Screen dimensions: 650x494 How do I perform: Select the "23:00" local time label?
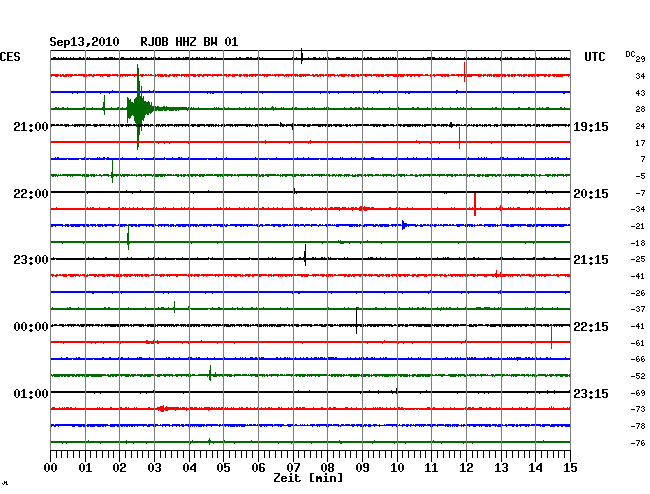(31, 260)
